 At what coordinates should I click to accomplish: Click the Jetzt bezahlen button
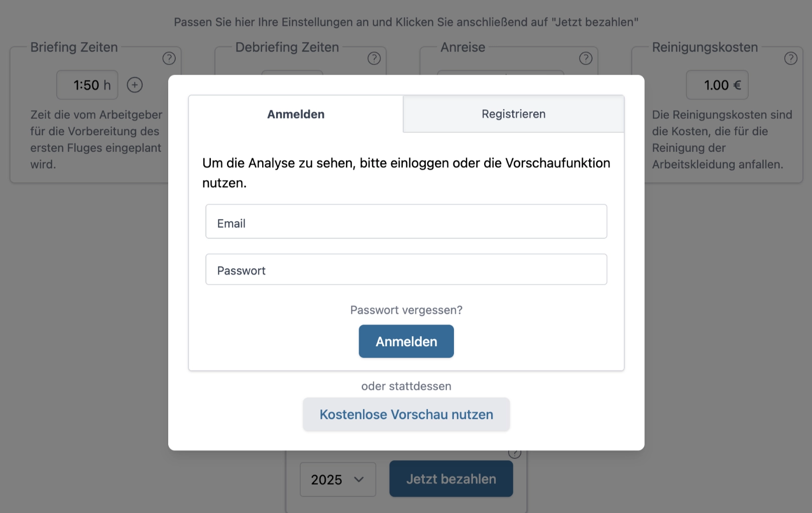click(450, 479)
